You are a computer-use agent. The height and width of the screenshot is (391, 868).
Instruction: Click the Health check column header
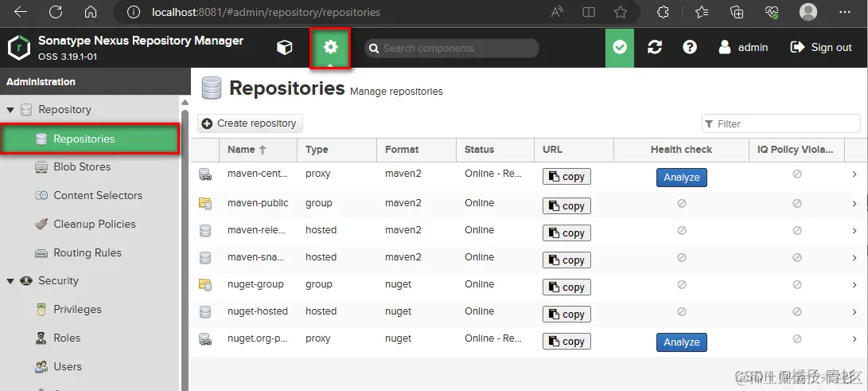coord(682,150)
